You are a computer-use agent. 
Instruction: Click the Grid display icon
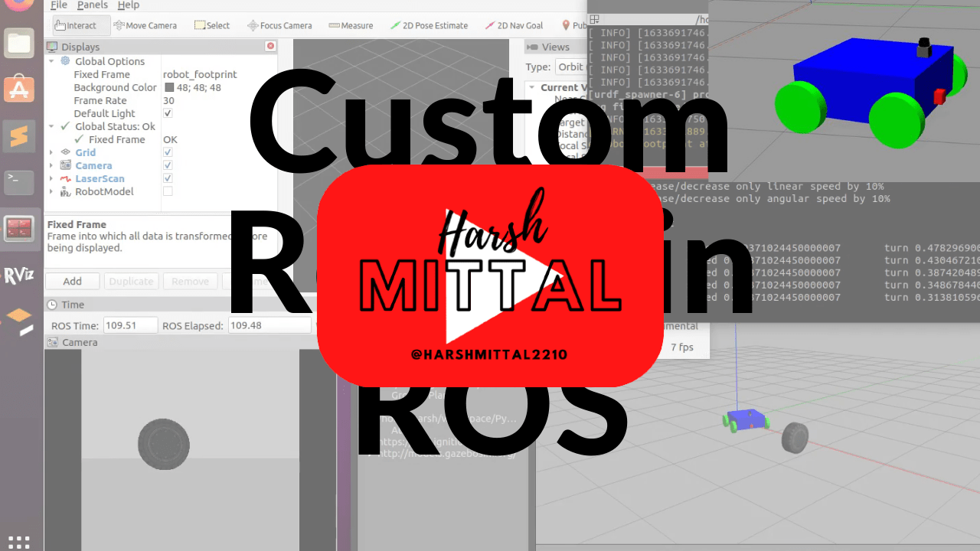pyautogui.click(x=65, y=152)
